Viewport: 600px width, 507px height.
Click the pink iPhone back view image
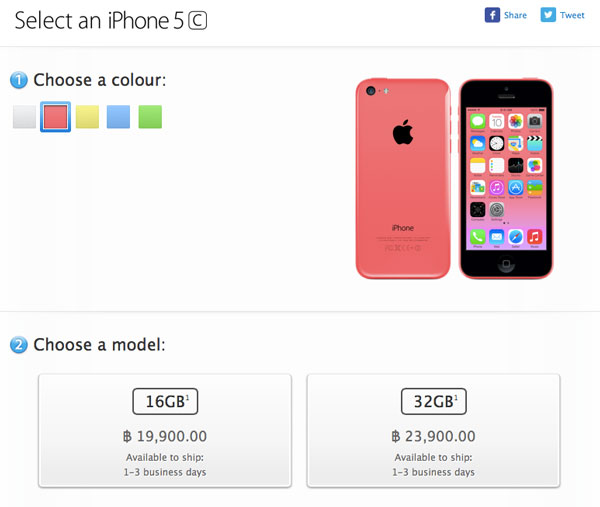tap(402, 178)
